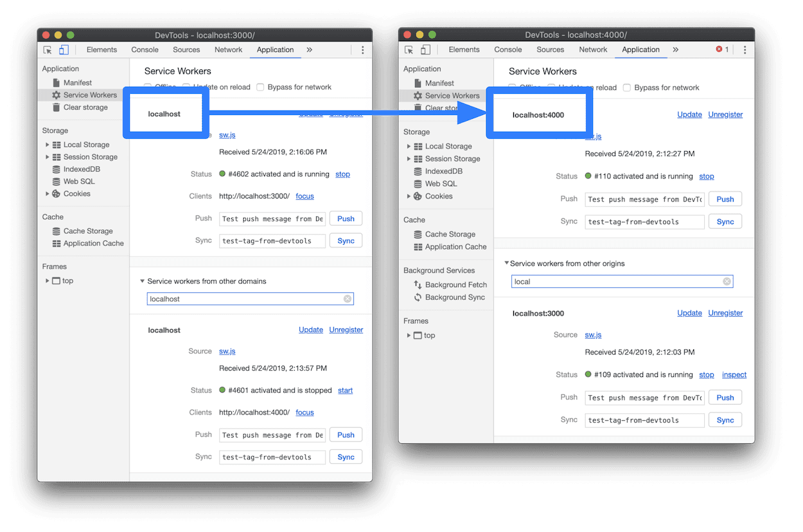Screen dimensions: 803x532
Task: Open the kebab menu in left DevTools window
Action: 362,50
